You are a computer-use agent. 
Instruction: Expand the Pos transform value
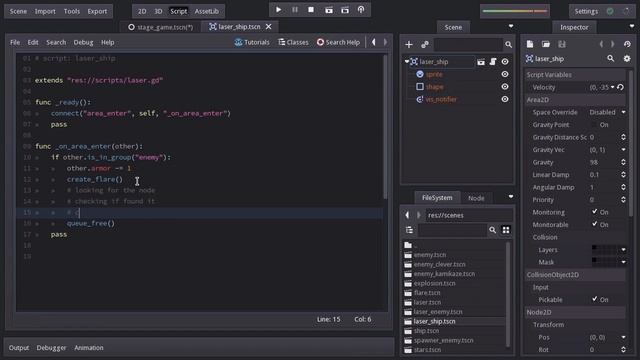[x=623, y=337]
